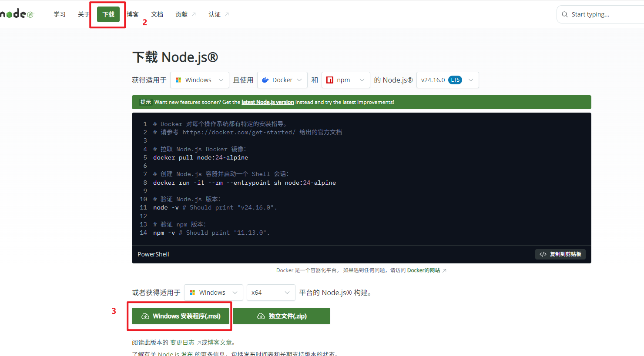The height and width of the screenshot is (356, 644).
Task: Click the node -v code line
Action: 215,208
